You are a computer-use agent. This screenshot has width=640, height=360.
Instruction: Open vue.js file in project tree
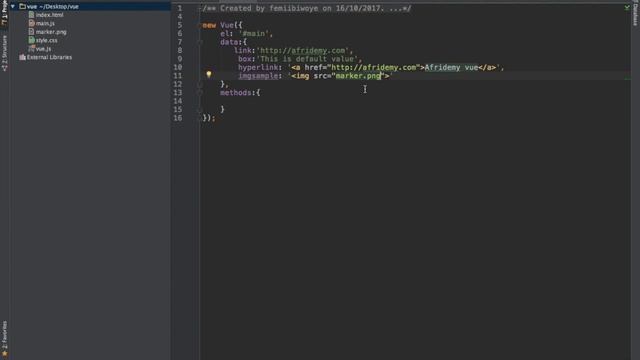(43, 49)
